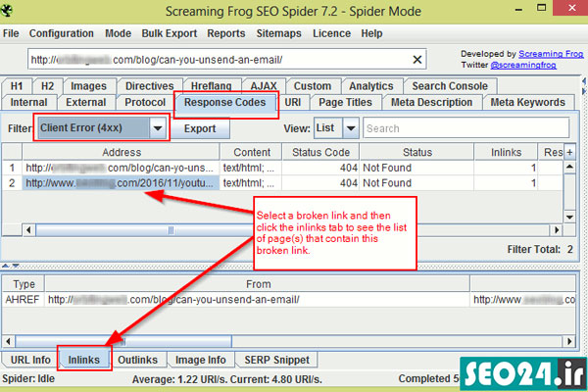Switch to the External tab
588x392 pixels.
tap(86, 102)
